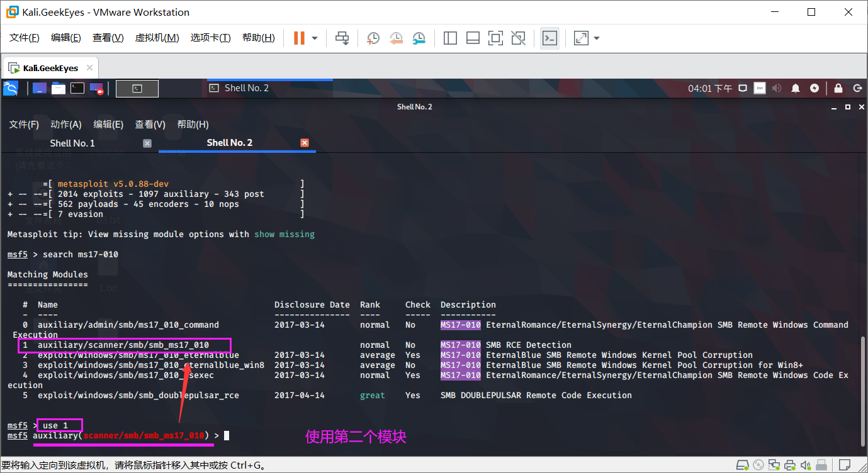Switch to Shell No. 1 tab
Viewport: 868px width, 473px height.
tap(72, 143)
